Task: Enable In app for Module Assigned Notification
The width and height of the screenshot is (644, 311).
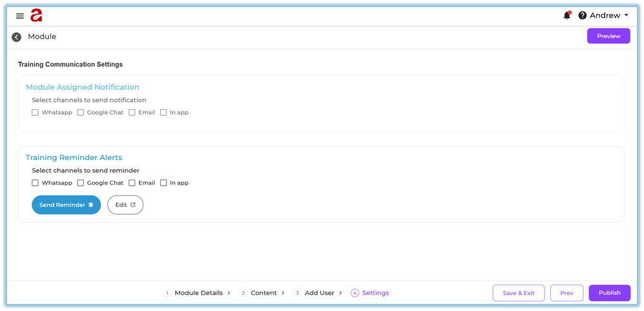Action: [x=163, y=112]
